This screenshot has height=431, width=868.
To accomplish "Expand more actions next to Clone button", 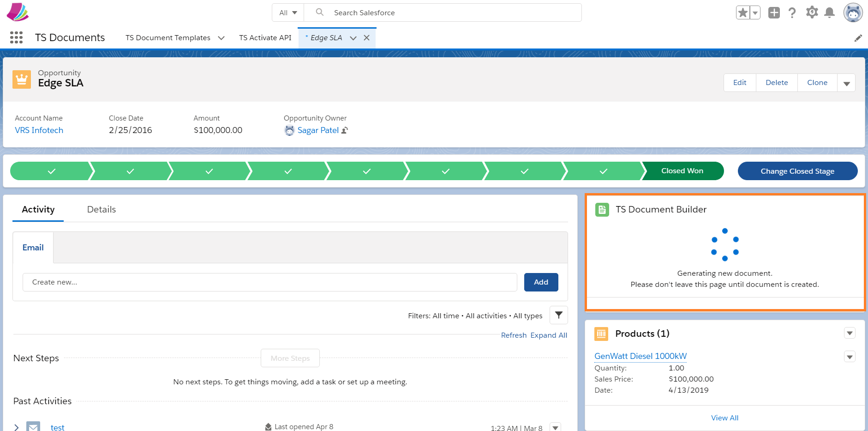I will click(846, 83).
